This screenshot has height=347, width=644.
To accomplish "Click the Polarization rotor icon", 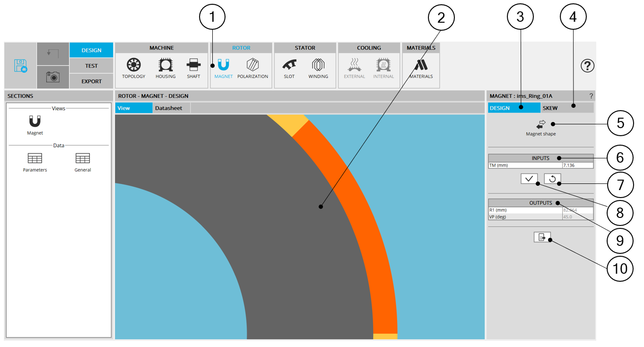I will point(252,65).
